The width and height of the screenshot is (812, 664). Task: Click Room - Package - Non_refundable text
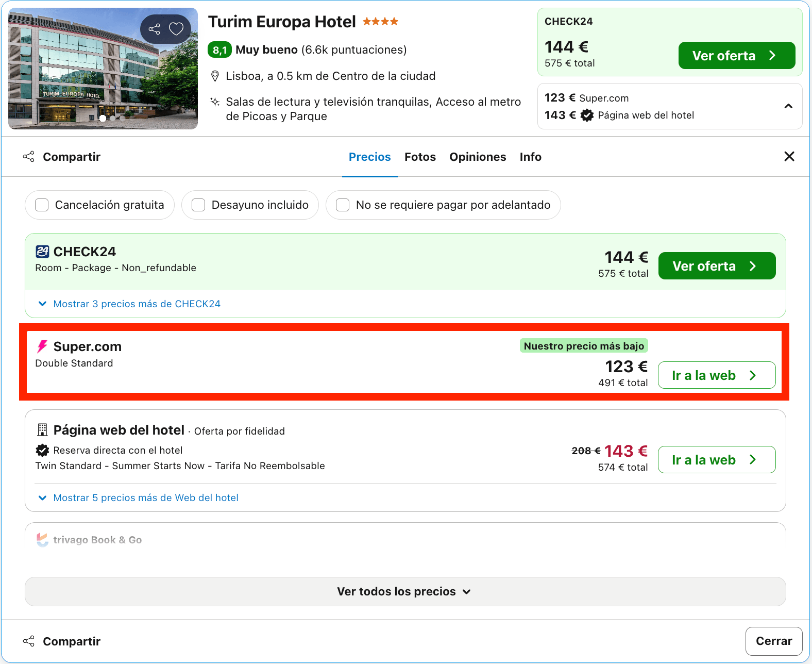click(115, 268)
